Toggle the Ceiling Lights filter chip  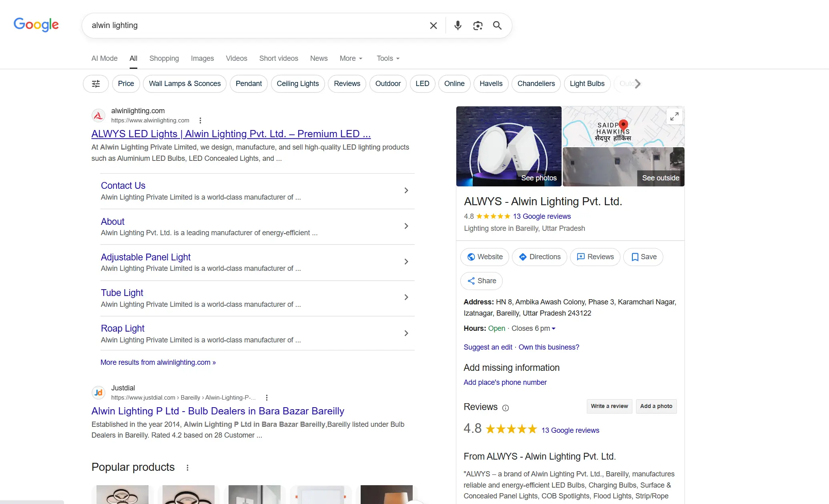pyautogui.click(x=297, y=84)
